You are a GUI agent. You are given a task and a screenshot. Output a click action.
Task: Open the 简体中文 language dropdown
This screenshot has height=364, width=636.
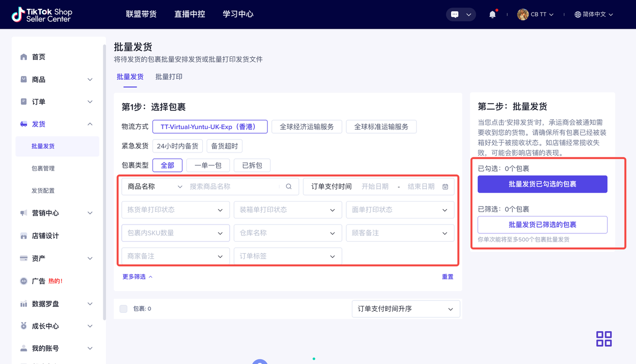pyautogui.click(x=594, y=14)
